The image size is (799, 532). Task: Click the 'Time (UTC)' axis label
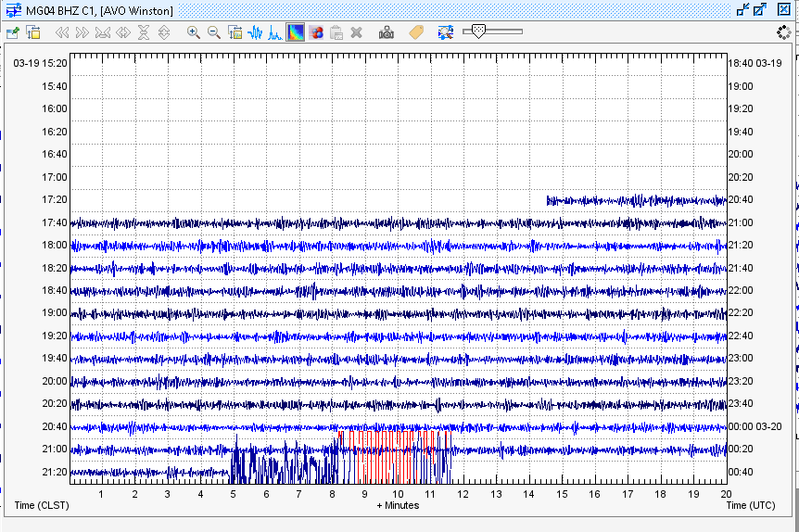(x=751, y=505)
